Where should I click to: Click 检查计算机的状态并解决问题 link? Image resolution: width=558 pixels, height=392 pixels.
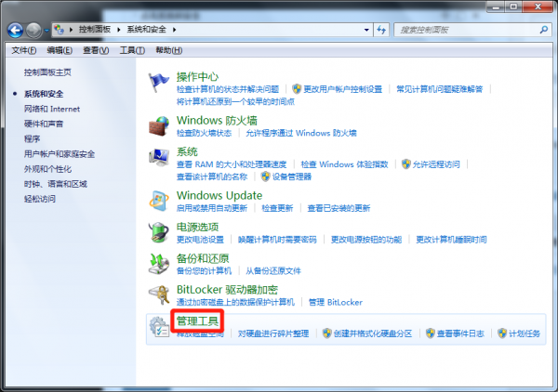pos(228,89)
